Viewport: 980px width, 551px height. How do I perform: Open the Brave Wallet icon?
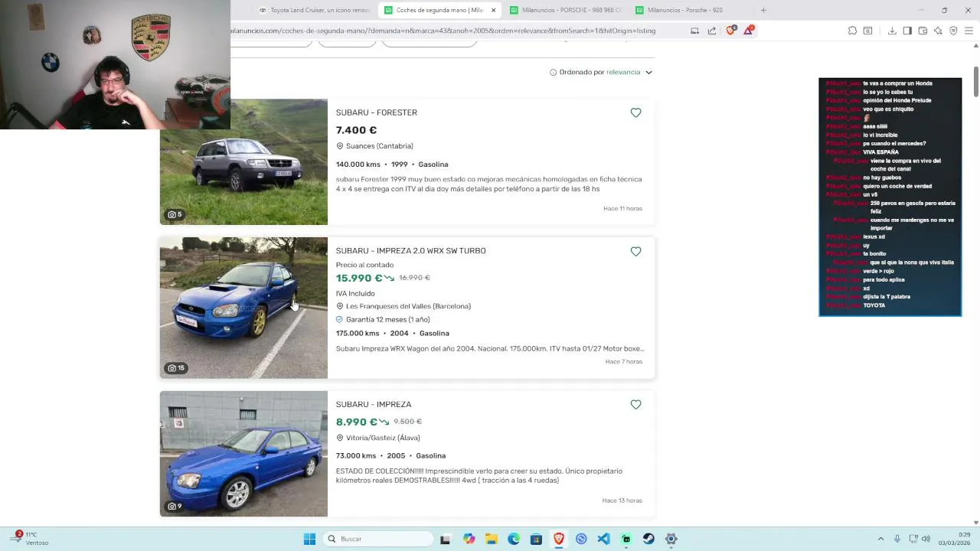point(923,31)
